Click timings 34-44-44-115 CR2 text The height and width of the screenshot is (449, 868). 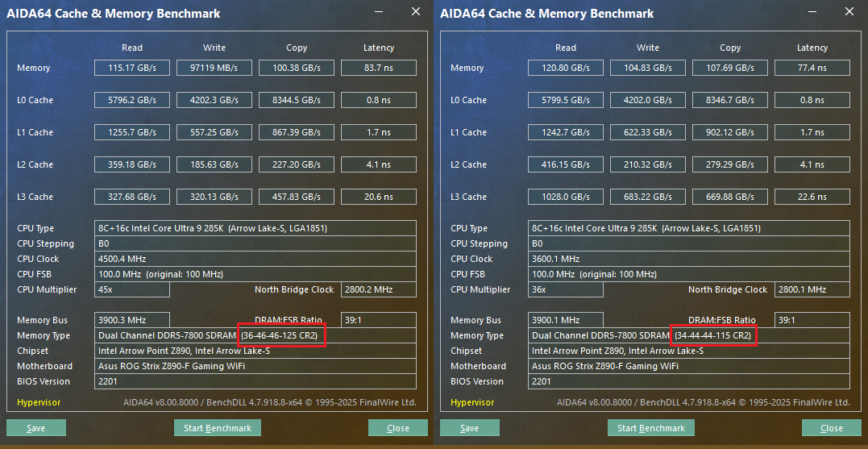[712, 335]
